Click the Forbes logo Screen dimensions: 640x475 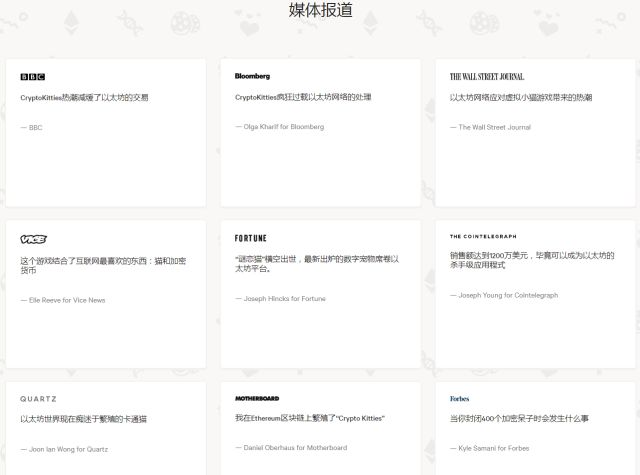[x=459, y=399]
